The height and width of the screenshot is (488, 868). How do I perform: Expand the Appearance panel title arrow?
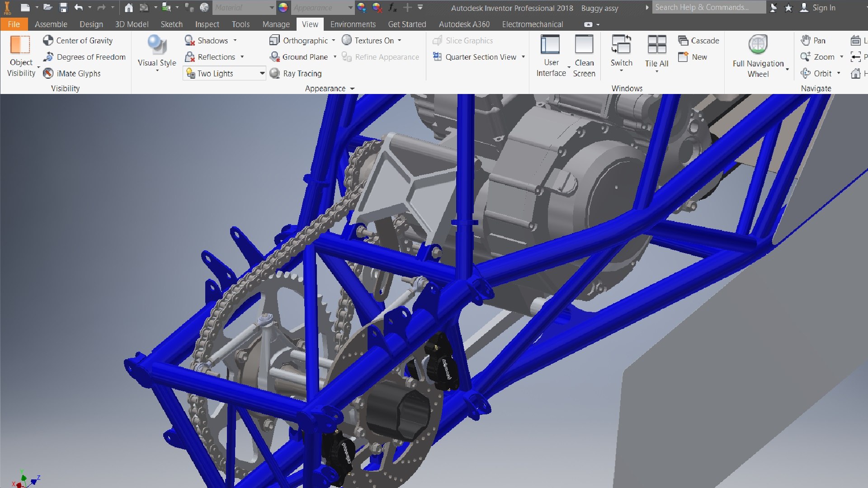(352, 89)
